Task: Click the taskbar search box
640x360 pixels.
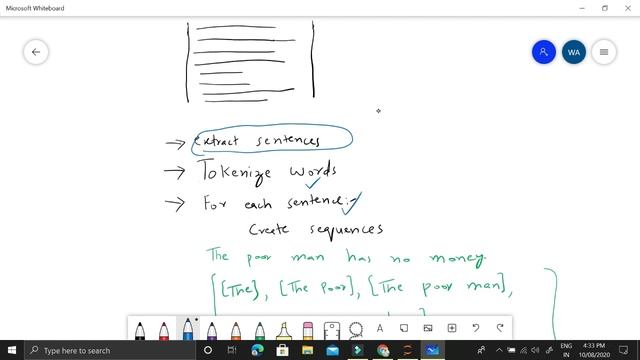Action: tap(110, 350)
